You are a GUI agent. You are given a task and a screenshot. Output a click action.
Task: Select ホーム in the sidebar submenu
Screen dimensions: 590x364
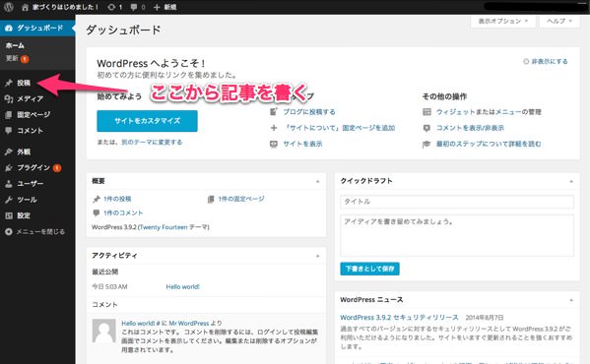pyautogui.click(x=15, y=45)
